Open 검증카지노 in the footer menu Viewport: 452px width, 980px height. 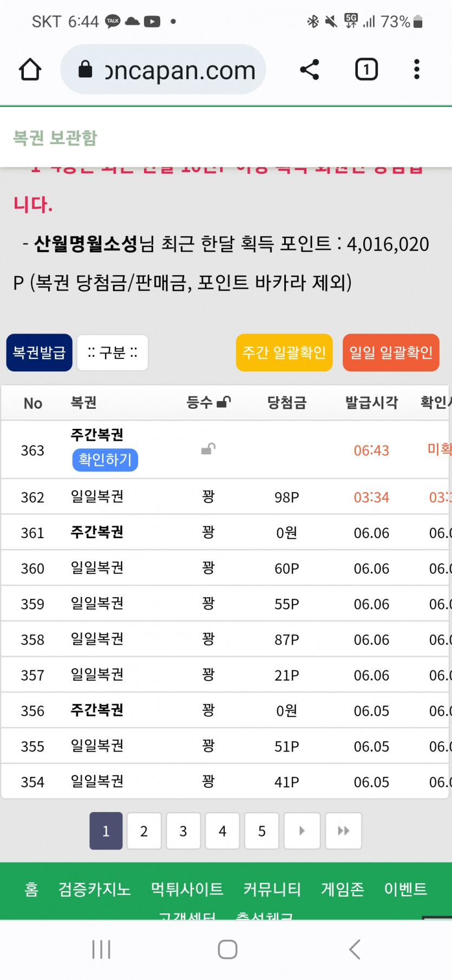tap(95, 889)
